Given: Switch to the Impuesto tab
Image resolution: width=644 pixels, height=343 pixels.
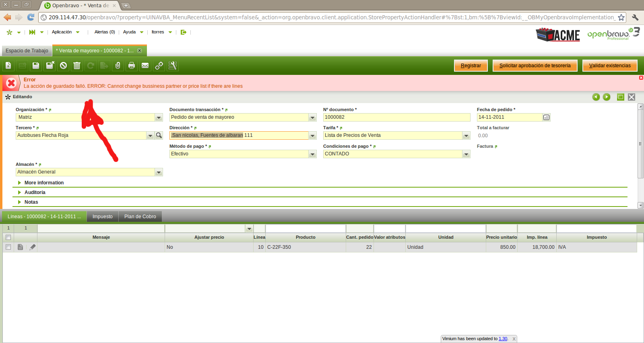Looking at the screenshot, I should click(103, 217).
